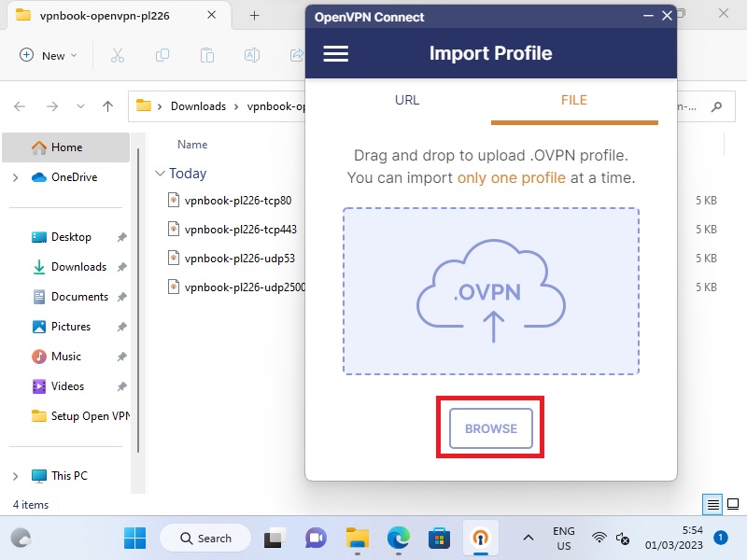Open the New item dropdown
Image resolution: width=747 pixels, height=560 pixels.
[x=49, y=55]
